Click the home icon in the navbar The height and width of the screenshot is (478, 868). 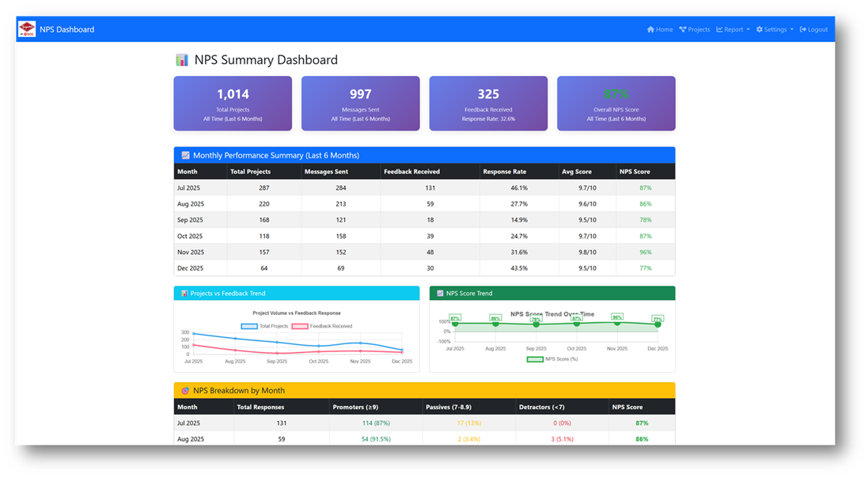650,29
